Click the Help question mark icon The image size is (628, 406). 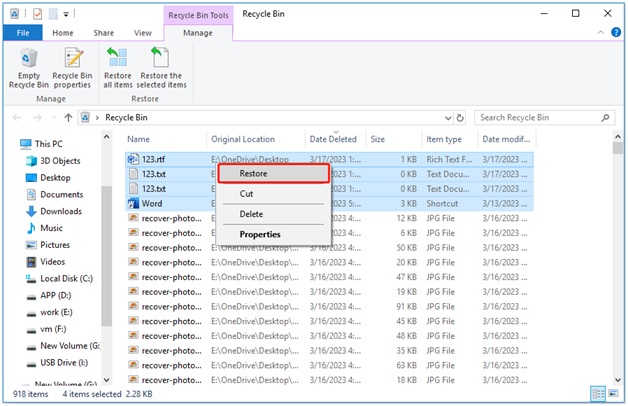pyautogui.click(x=615, y=33)
